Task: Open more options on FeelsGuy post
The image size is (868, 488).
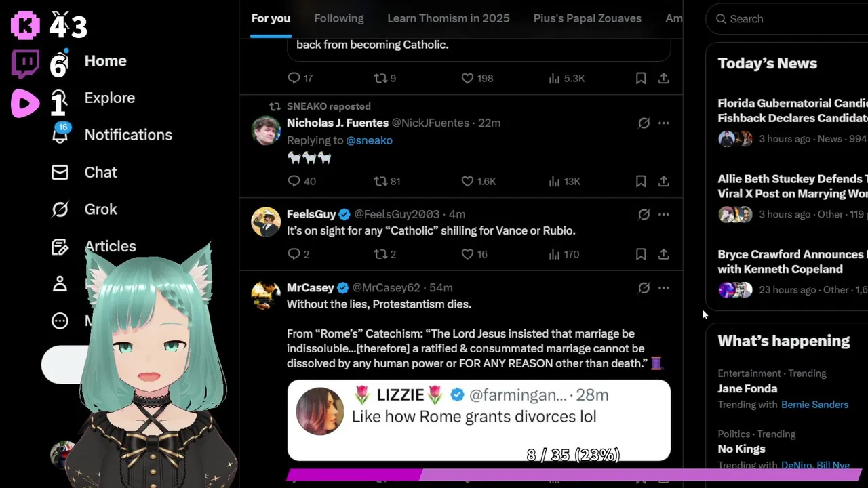Action: tap(664, 215)
